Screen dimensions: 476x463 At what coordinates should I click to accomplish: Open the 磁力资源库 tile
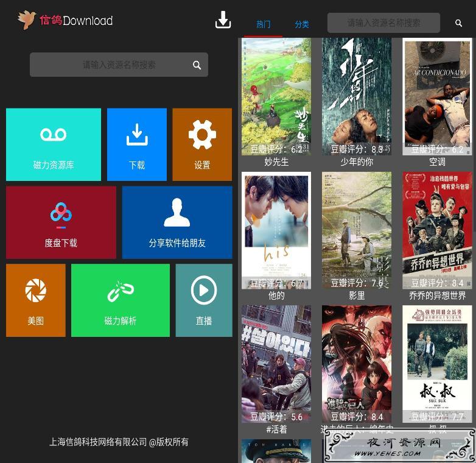pyautogui.click(x=54, y=144)
